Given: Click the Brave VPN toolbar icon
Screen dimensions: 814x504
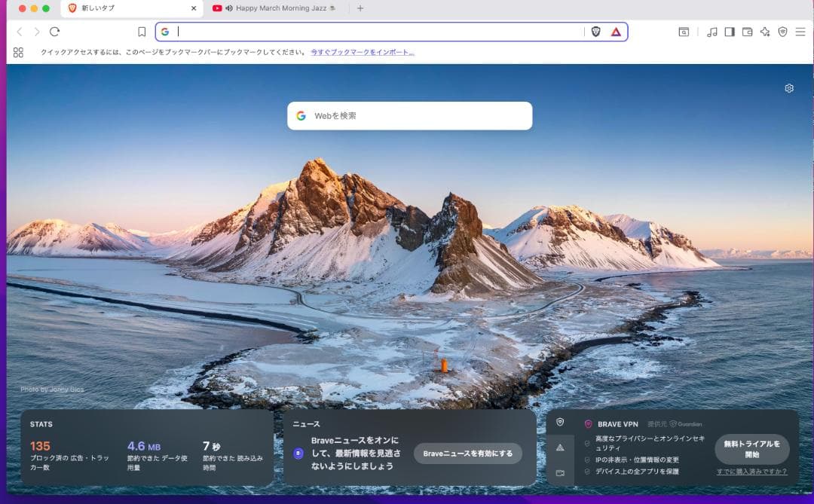Looking at the screenshot, I should click(782, 32).
